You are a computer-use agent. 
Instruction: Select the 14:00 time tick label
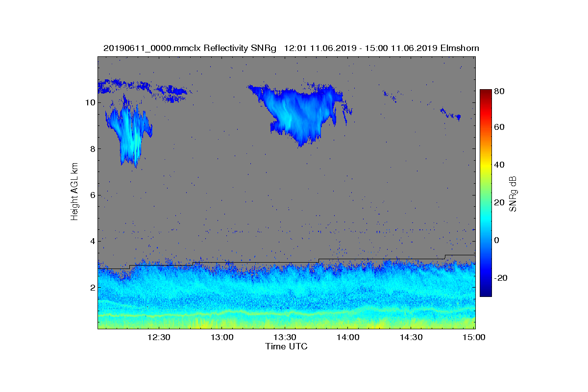348,338
